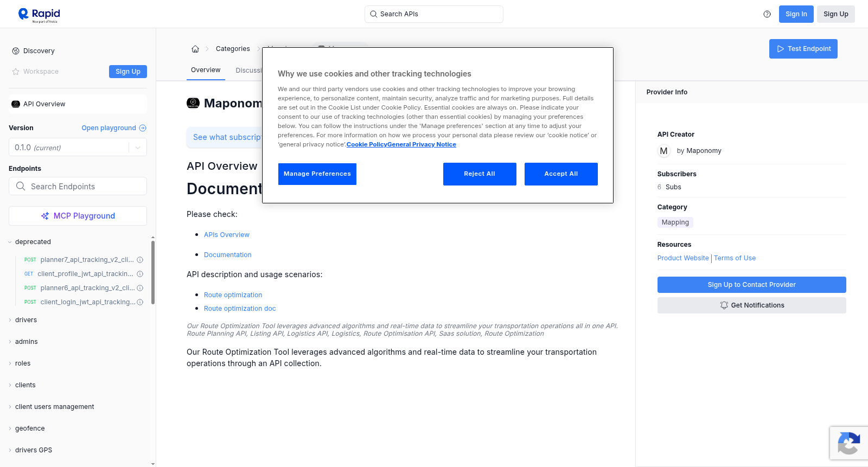Click the Open playground link
The image size is (868, 467).
pos(108,128)
